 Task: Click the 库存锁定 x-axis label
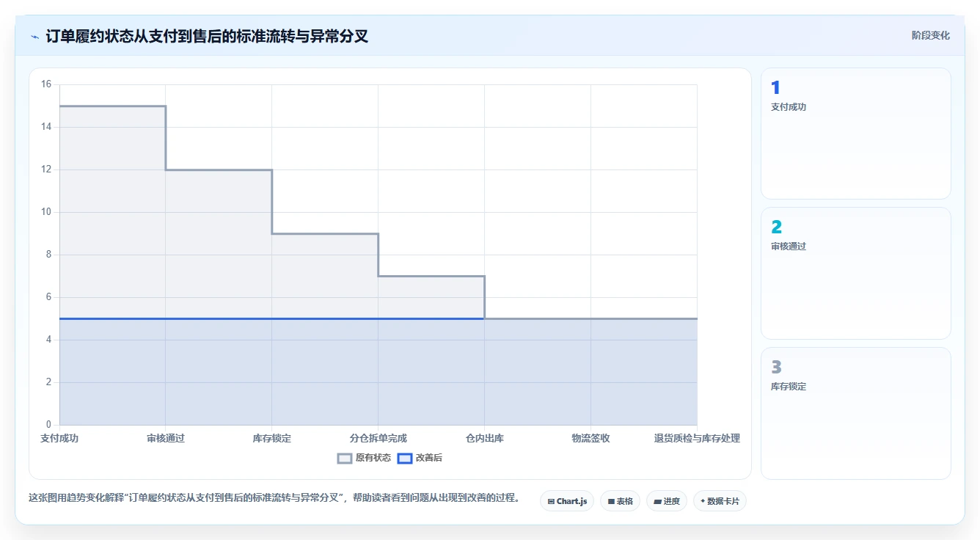[272, 438]
